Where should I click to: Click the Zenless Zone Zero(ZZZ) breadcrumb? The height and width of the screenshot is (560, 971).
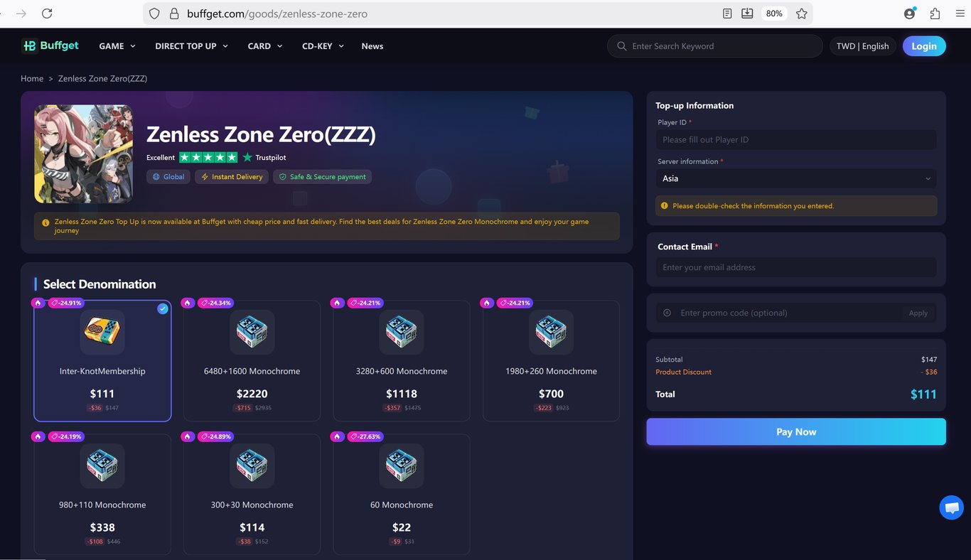103,78
